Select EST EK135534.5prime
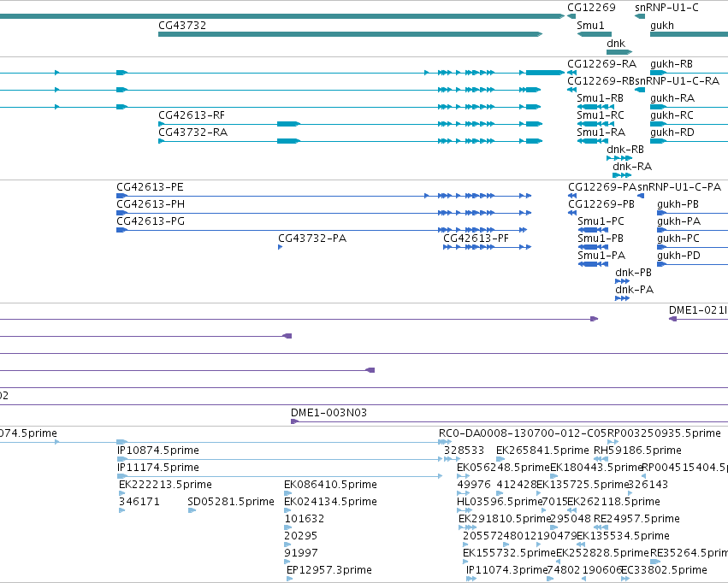Screen dimensions: 728x583 (623, 537)
